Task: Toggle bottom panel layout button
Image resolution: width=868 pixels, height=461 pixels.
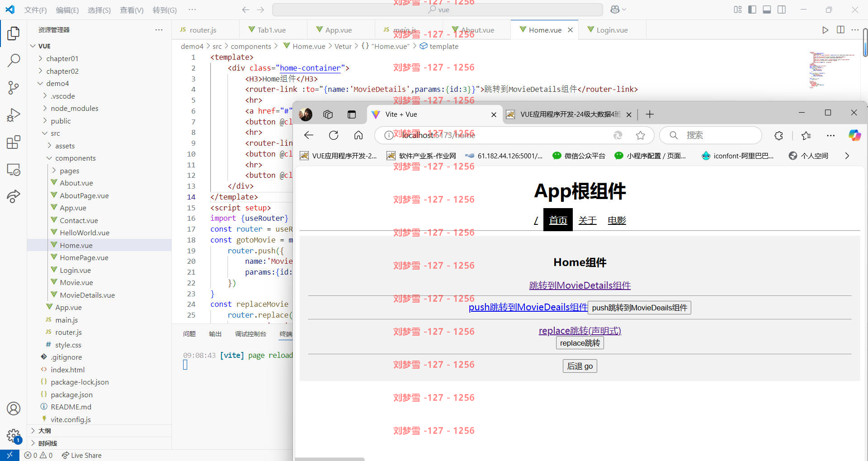Action: pos(767,10)
